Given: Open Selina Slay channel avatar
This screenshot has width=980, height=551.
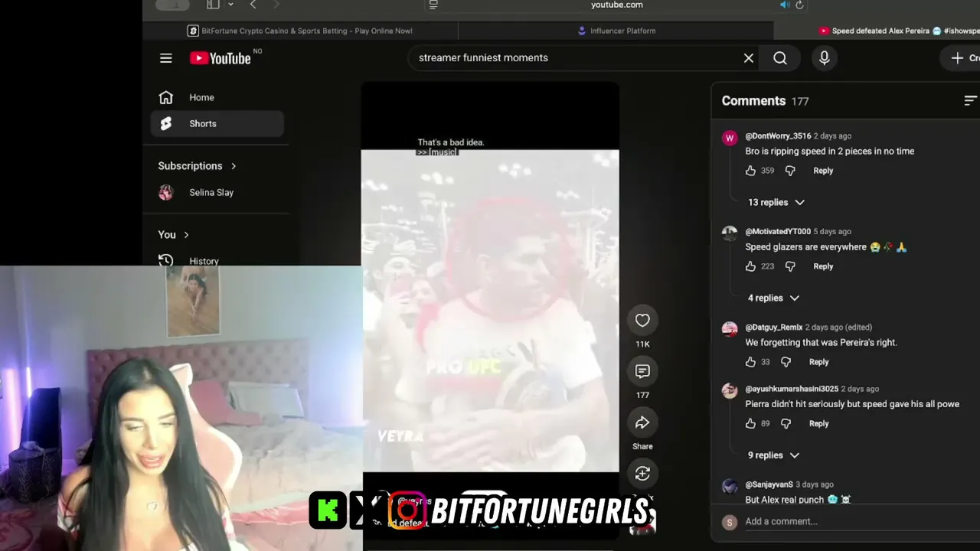Looking at the screenshot, I should click(x=166, y=193).
